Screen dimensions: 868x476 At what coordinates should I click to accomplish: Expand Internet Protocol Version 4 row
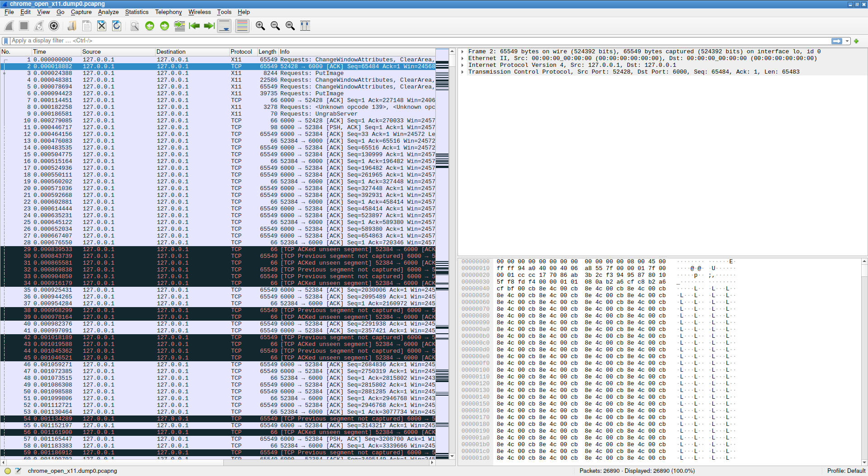click(x=462, y=65)
